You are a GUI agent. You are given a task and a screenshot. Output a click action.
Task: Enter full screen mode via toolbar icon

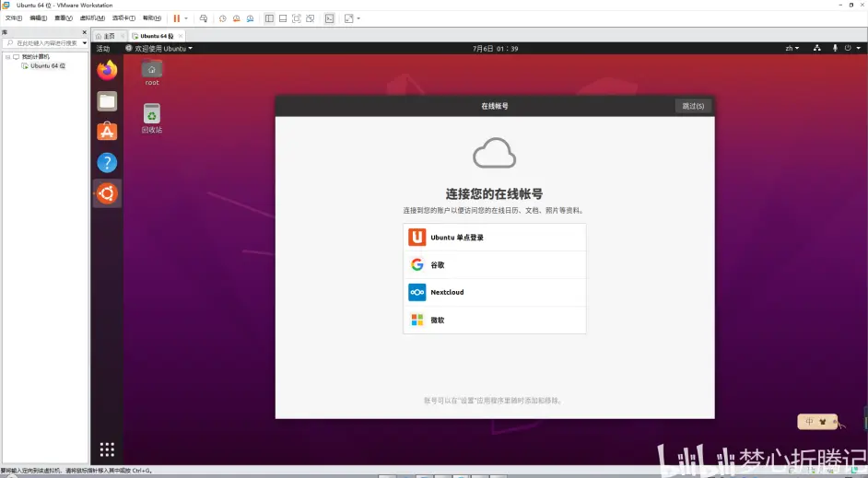click(x=297, y=18)
